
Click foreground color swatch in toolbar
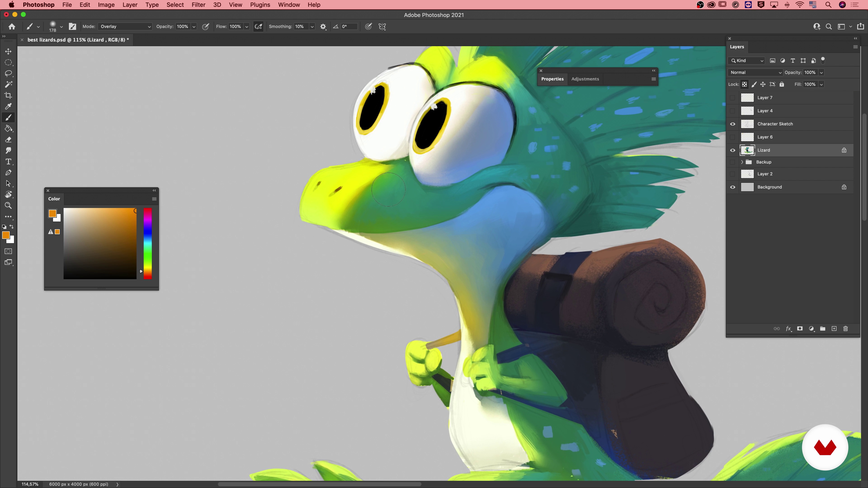click(x=6, y=235)
